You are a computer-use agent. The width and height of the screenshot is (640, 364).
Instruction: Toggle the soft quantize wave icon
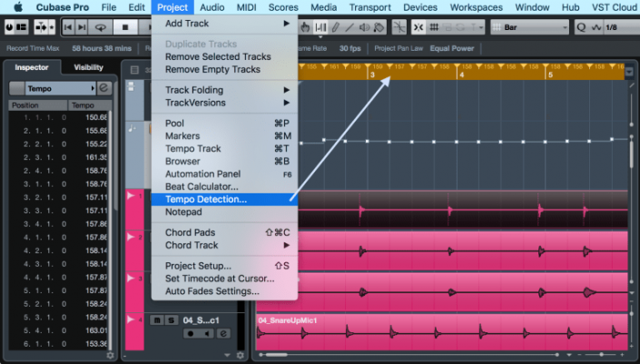click(596, 27)
